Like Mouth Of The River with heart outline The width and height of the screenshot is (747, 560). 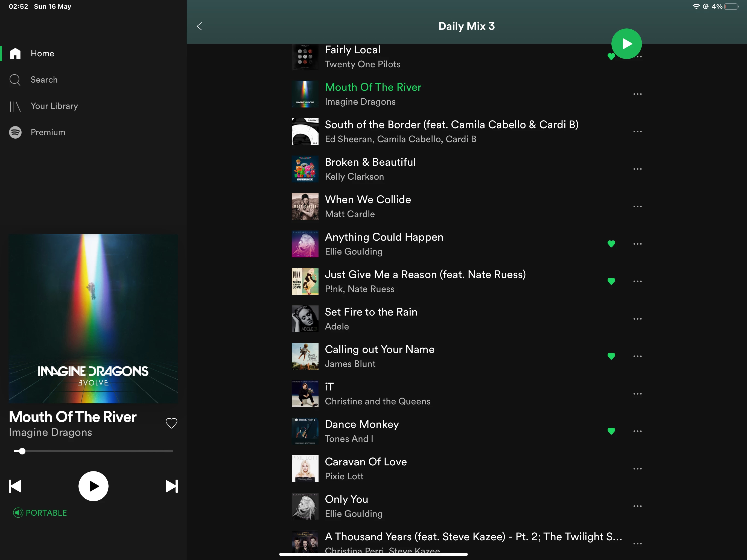[x=171, y=423]
